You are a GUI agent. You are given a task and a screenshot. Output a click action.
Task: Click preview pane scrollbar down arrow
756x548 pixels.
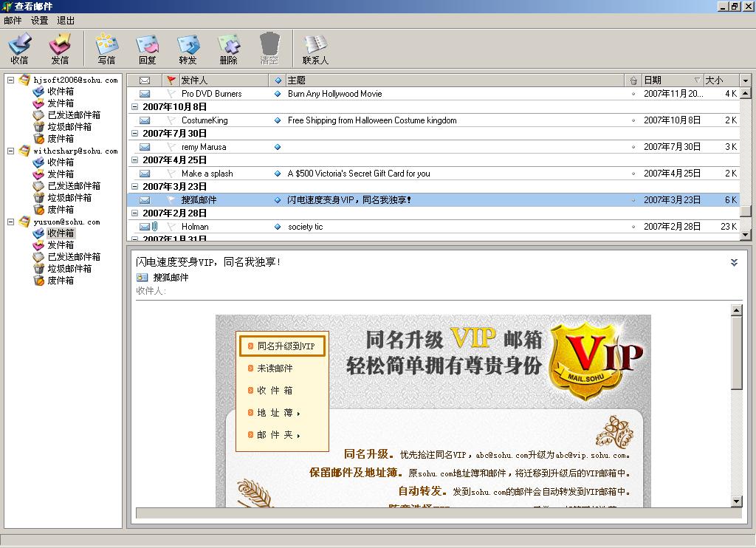736,501
